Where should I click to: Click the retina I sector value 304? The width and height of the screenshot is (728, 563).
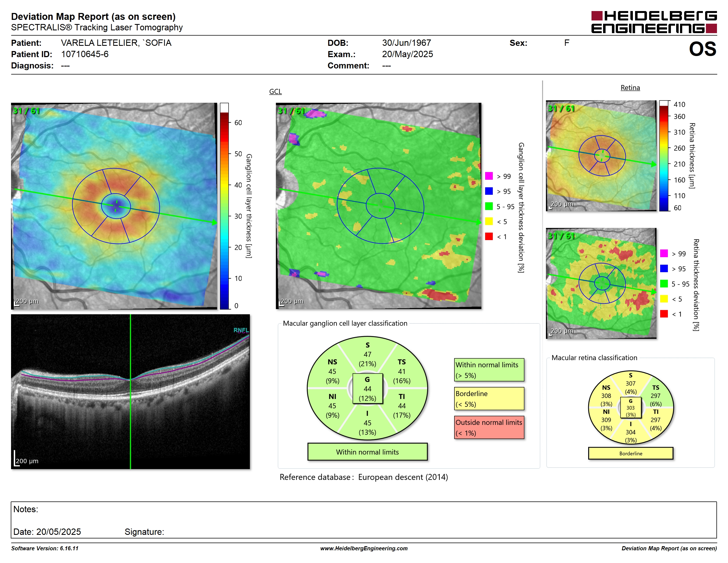point(631,432)
